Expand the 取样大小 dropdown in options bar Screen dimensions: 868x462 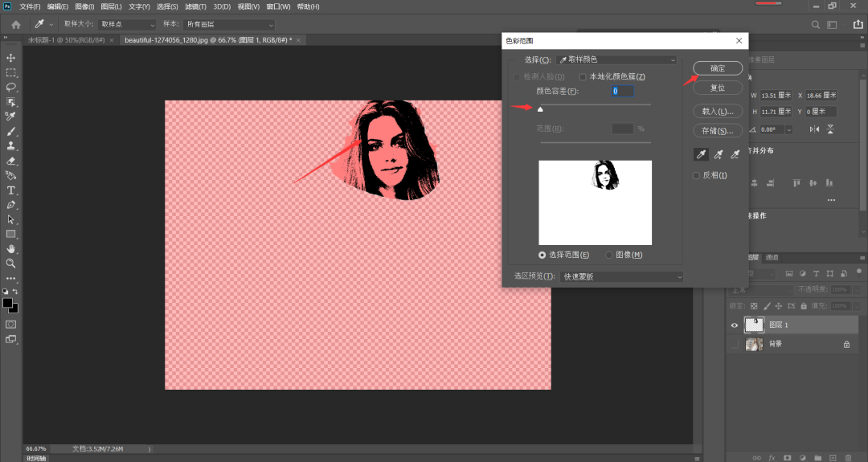(126, 25)
